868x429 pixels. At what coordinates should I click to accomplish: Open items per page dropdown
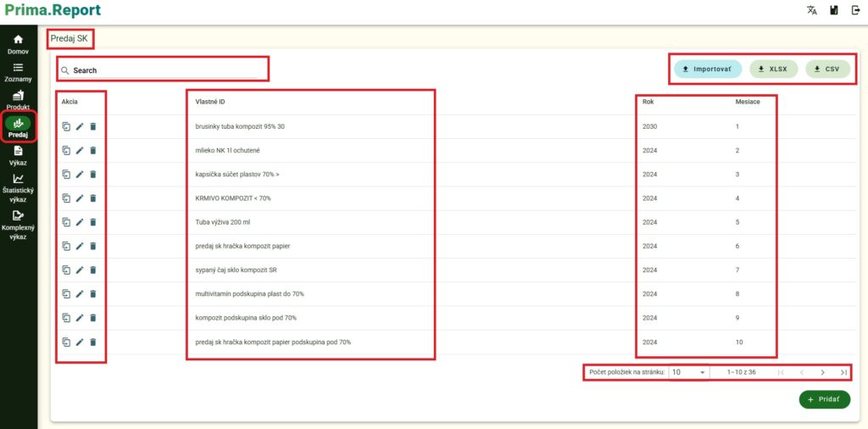point(689,372)
